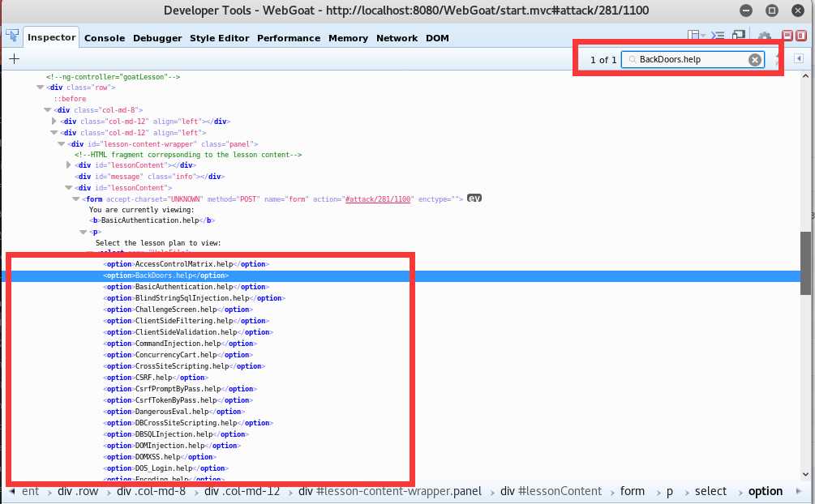The width and height of the screenshot is (815, 504).
Task: Click the div #lessonContent breadcrumb
Action: (551, 491)
